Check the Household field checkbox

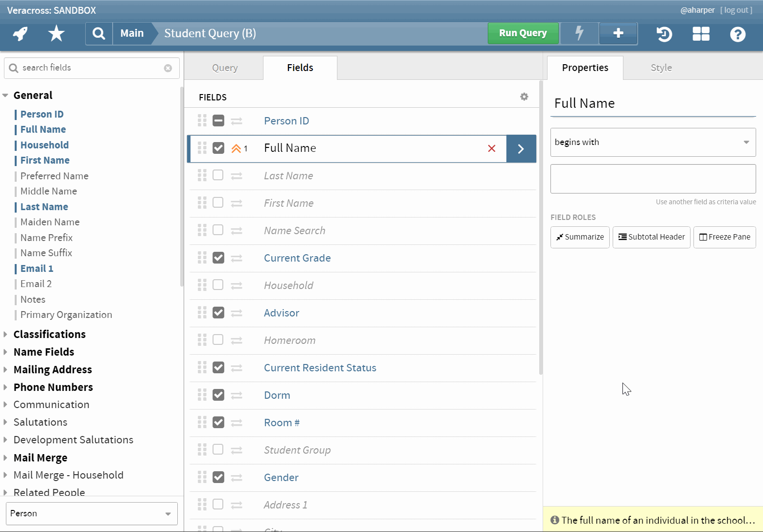pyautogui.click(x=218, y=285)
